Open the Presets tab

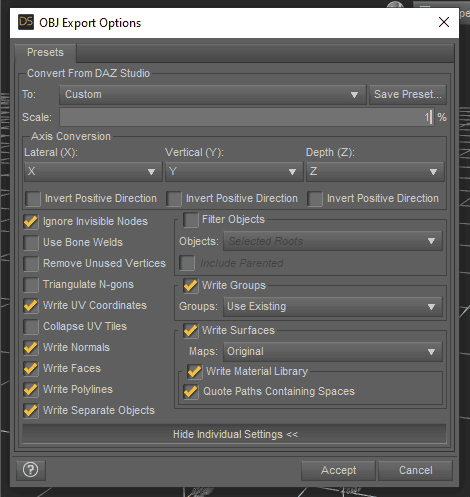click(45, 52)
